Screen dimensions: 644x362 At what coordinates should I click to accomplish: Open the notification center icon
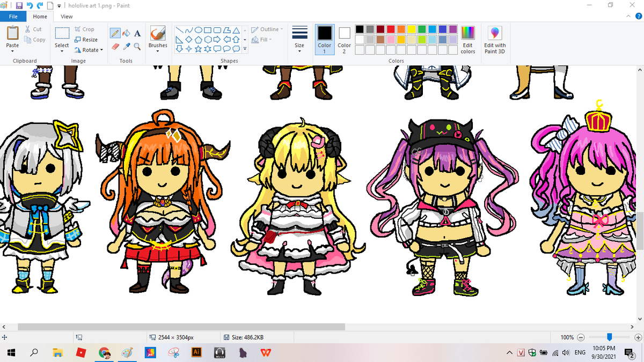point(629,353)
